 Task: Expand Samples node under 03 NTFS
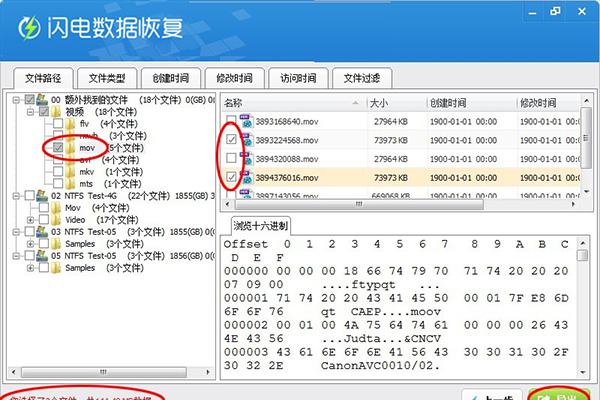(x=30, y=244)
